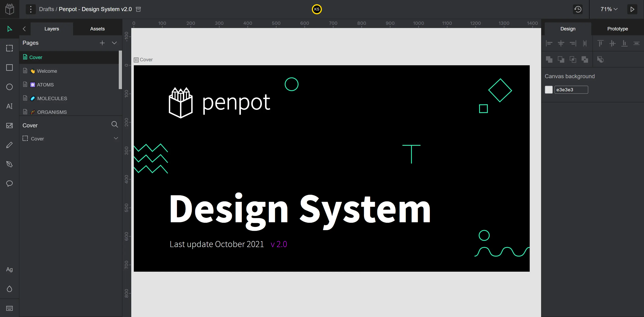The image size is (644, 317).
Task: Add a new page with plus icon
Action: (x=102, y=43)
